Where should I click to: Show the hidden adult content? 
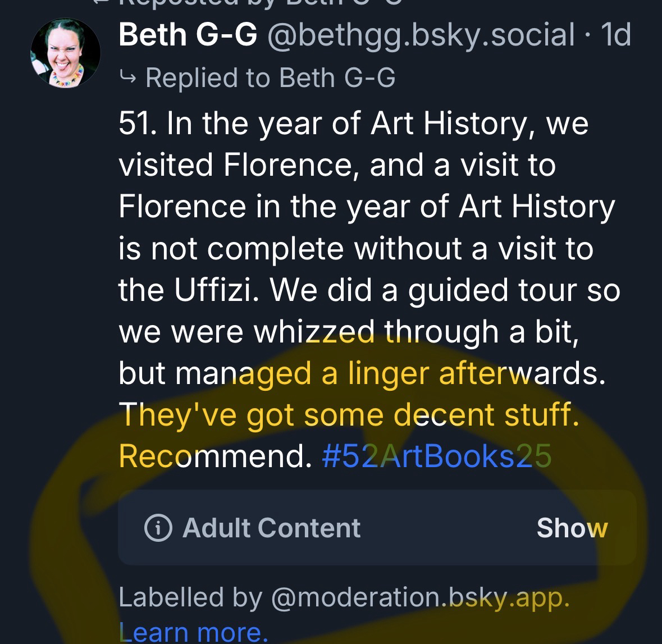click(572, 528)
